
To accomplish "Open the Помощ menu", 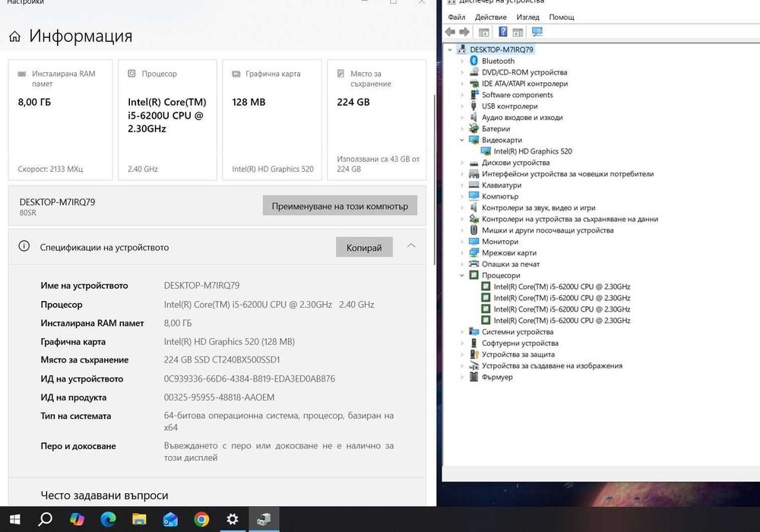I will click(562, 17).
